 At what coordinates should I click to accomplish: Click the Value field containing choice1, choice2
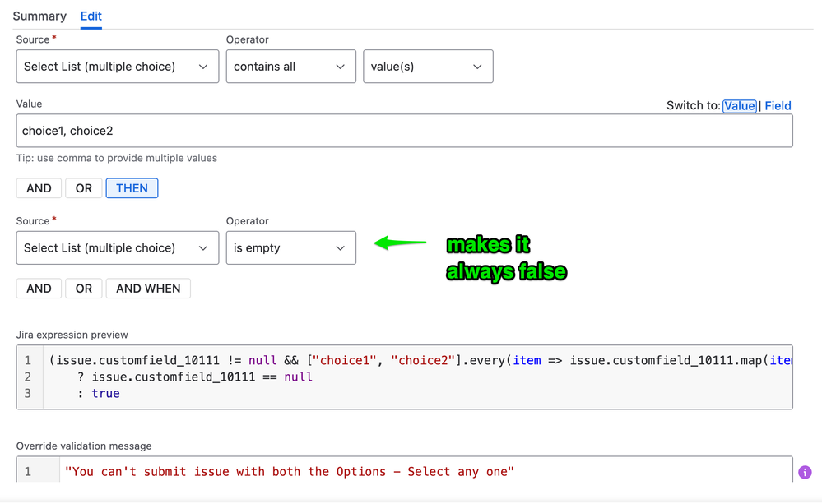[x=404, y=131]
